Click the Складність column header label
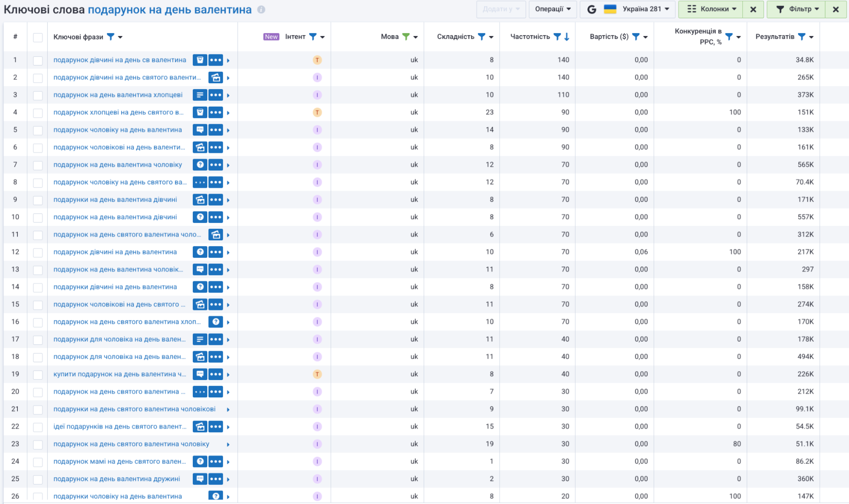Viewport: 849px width, 504px height. (x=456, y=37)
